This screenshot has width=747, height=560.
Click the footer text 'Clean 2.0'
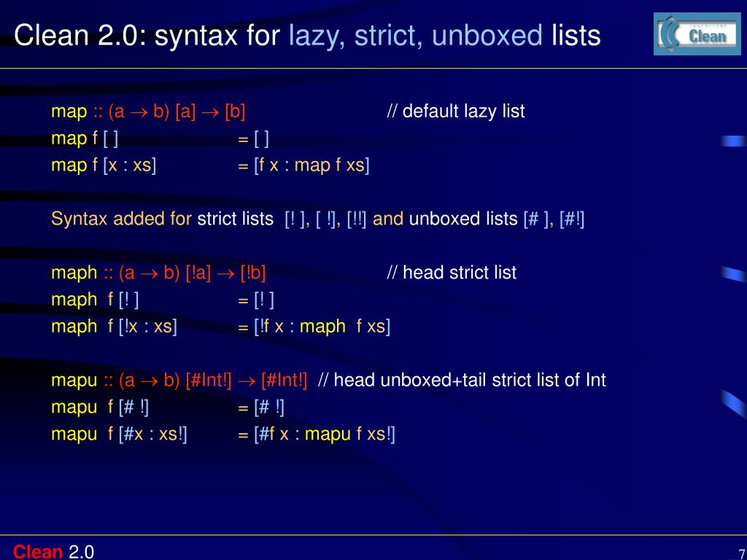(53, 551)
